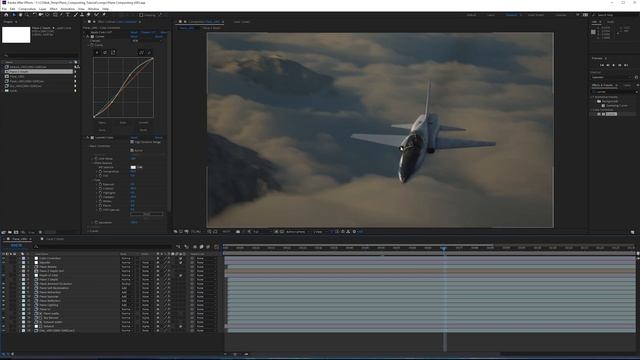This screenshot has height=360, width=640.
Task: Click Reset link for Lumetri Color effect
Action: [134, 138]
